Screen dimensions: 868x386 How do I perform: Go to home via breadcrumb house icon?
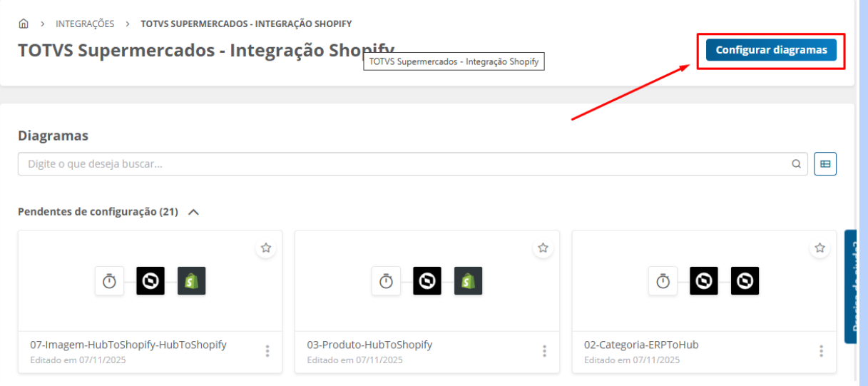[x=24, y=24]
